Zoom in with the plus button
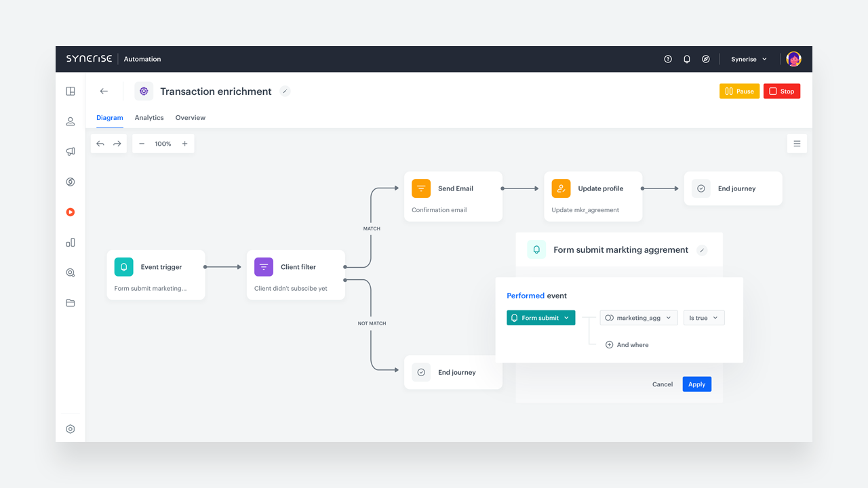 click(x=184, y=144)
